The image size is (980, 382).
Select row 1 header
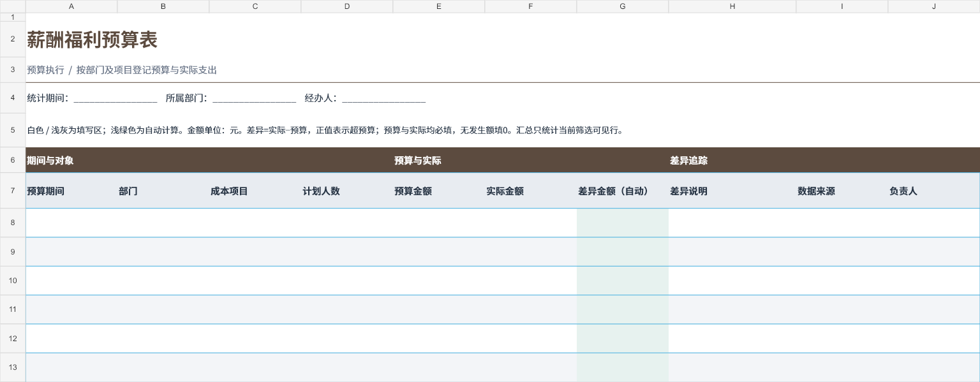(x=13, y=17)
